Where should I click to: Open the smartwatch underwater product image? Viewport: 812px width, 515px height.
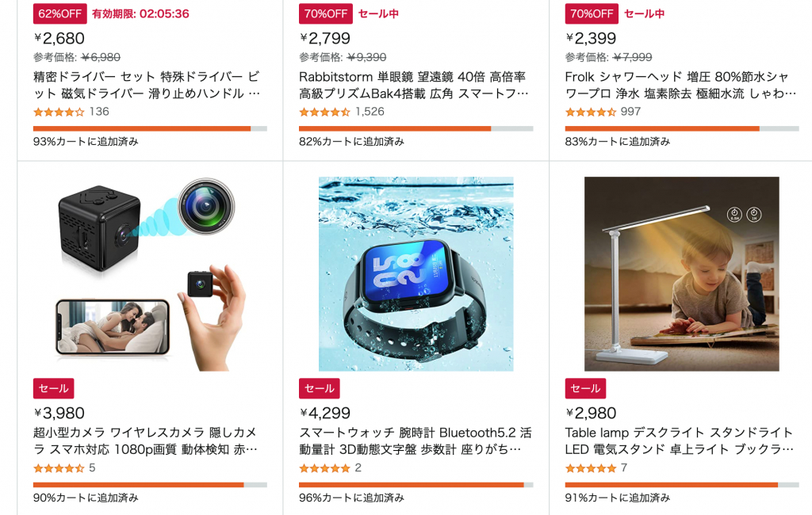click(x=416, y=274)
